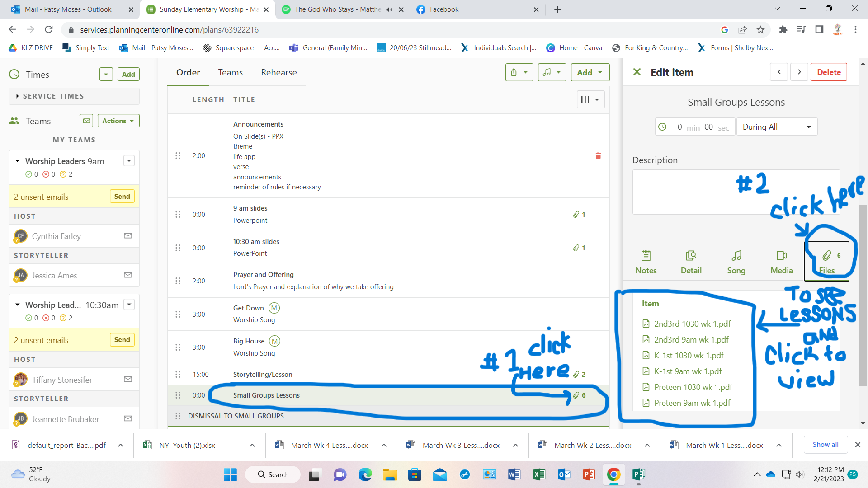Screen dimensions: 868x488
Task: Open K-1st 9am wk 1.pdf file
Action: click(x=688, y=371)
